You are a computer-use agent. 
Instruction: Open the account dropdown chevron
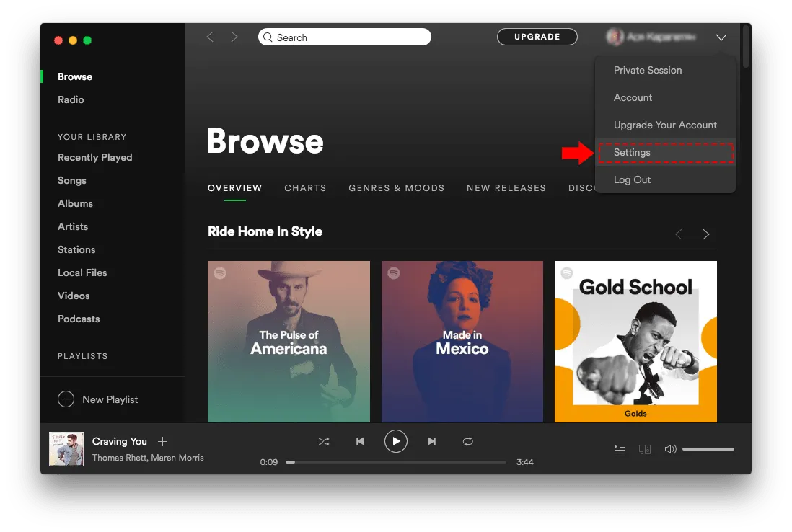pyautogui.click(x=721, y=37)
